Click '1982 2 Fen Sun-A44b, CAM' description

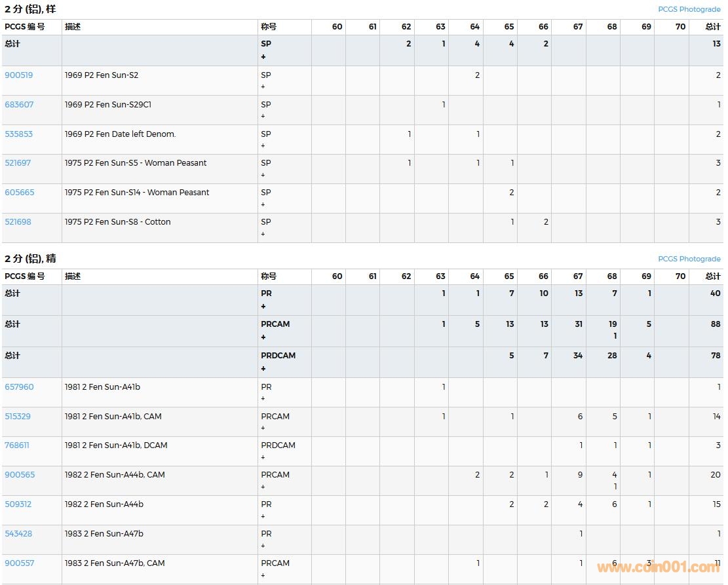[114, 475]
